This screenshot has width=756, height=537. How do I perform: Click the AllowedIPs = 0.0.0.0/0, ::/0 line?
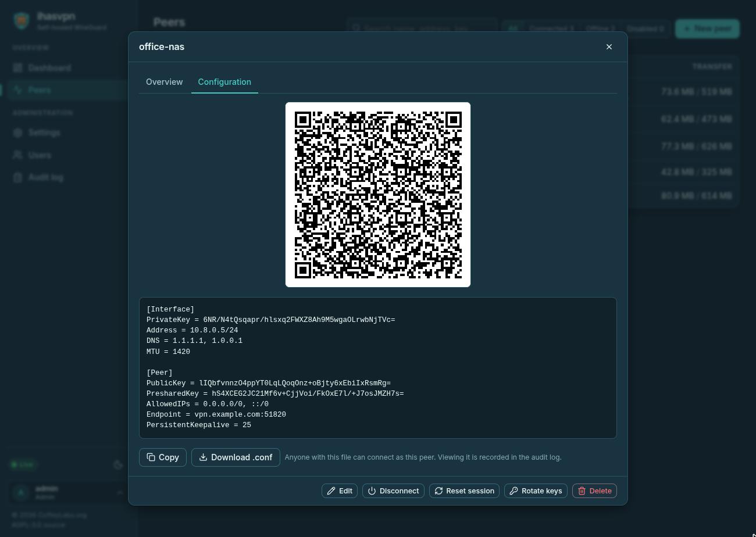coord(208,404)
